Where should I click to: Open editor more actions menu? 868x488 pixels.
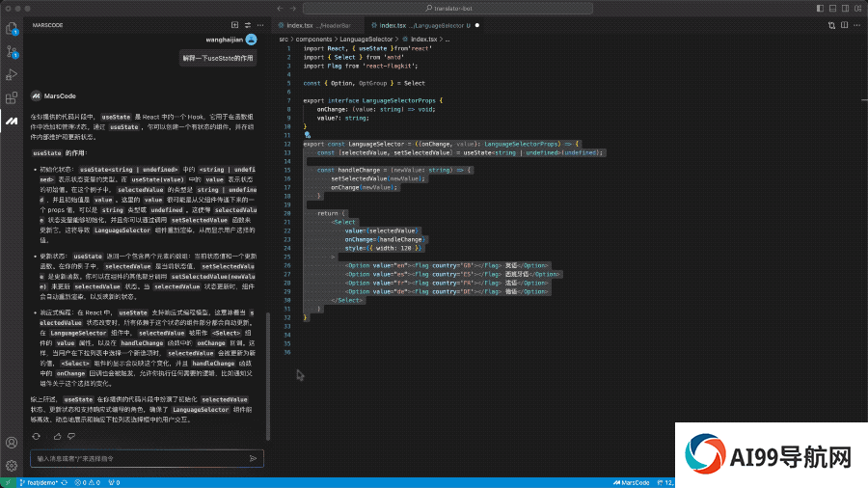pos(857,25)
